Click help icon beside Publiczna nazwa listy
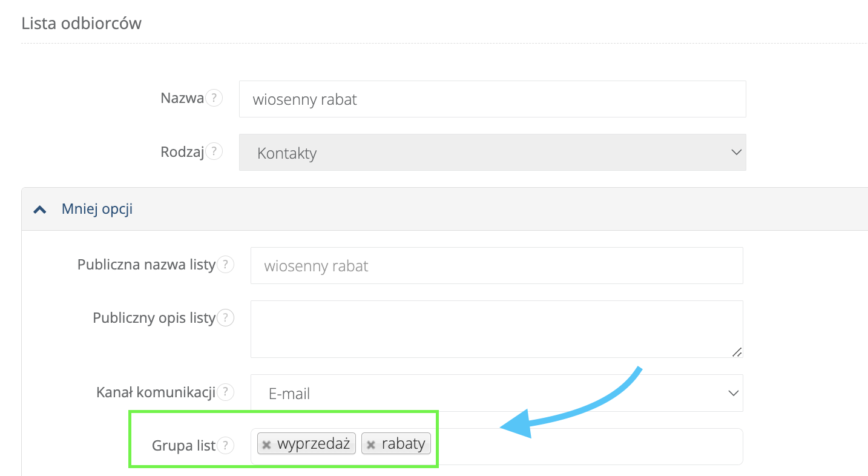Screen dimensions: 868x476 coord(225,265)
